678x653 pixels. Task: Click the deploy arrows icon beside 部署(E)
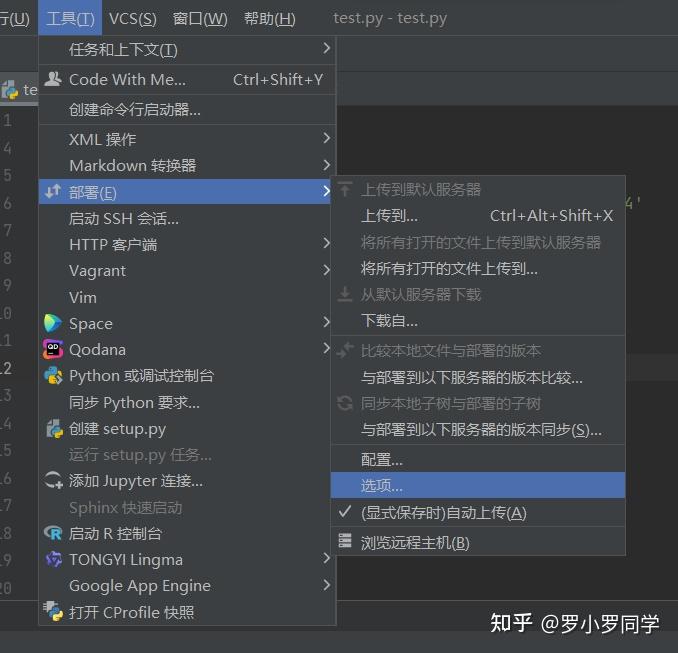pos(53,191)
